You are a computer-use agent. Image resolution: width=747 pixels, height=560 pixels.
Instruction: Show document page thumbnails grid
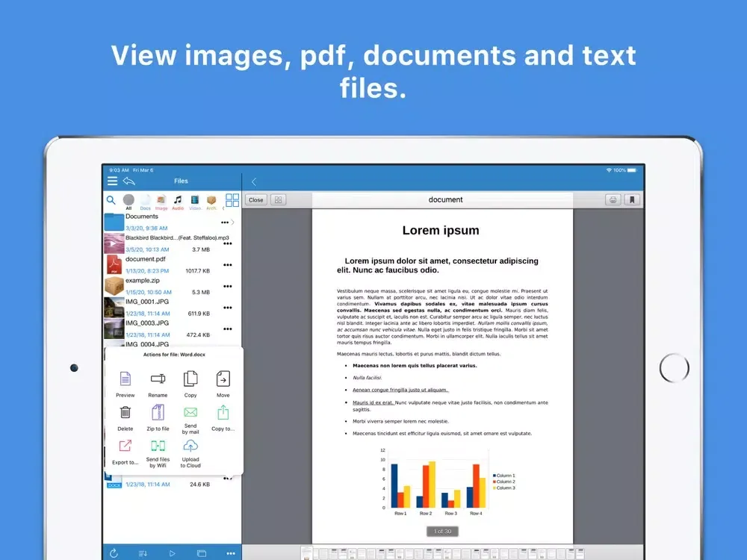(x=278, y=200)
